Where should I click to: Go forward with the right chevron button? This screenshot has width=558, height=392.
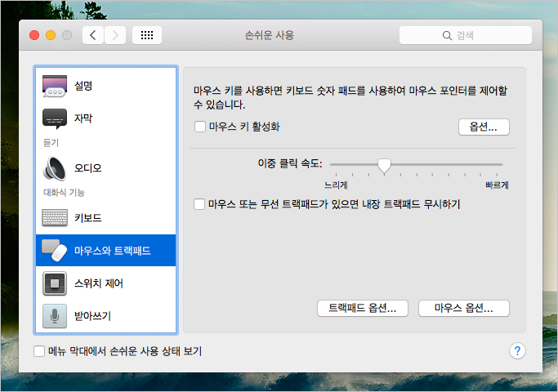click(115, 35)
